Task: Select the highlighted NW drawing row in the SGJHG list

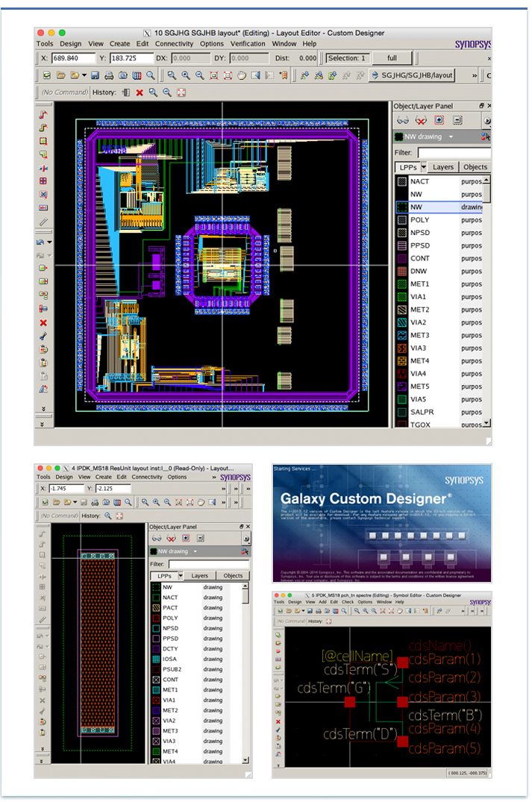Action: (439, 207)
